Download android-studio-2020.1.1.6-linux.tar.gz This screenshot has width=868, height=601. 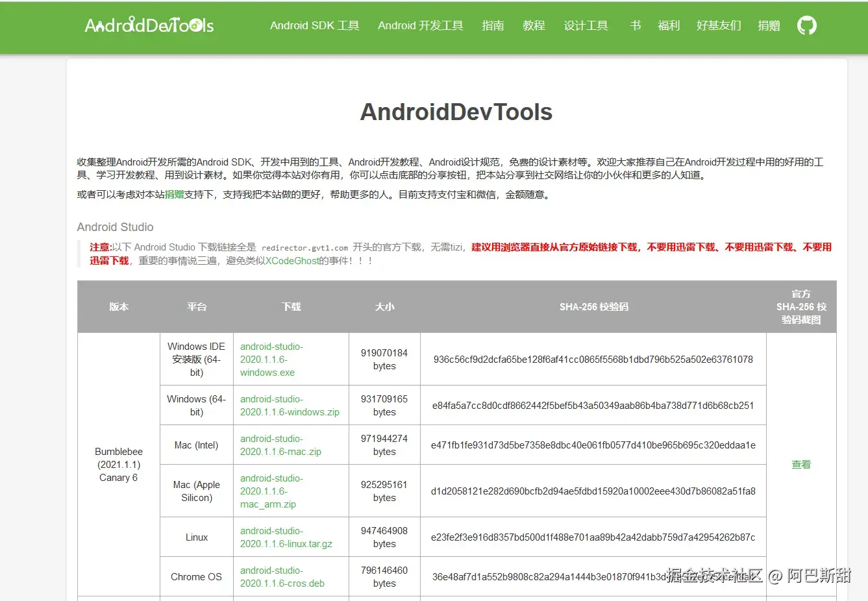click(286, 537)
